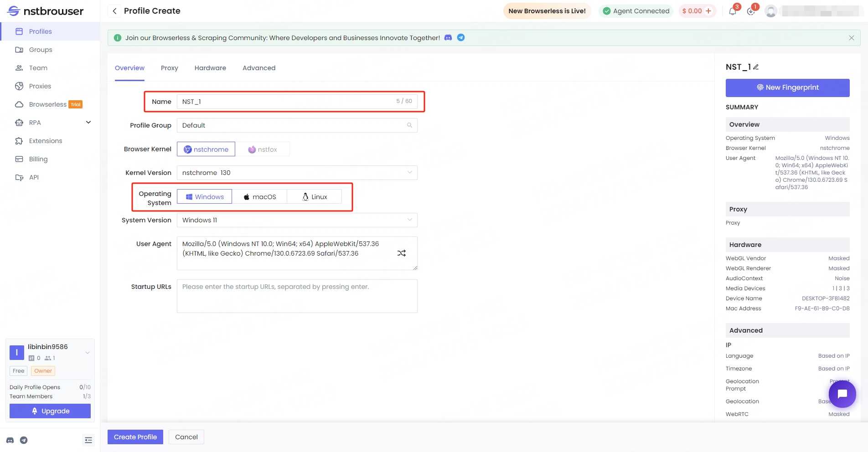This screenshot has height=452, width=868.
Task: Click the Telegram icon in the banner
Action: point(461,38)
